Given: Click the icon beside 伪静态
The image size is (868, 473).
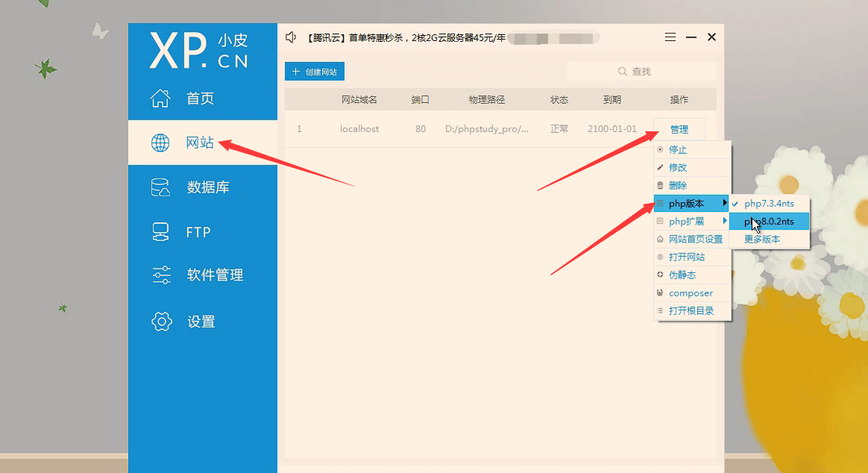Looking at the screenshot, I should pyautogui.click(x=660, y=275).
